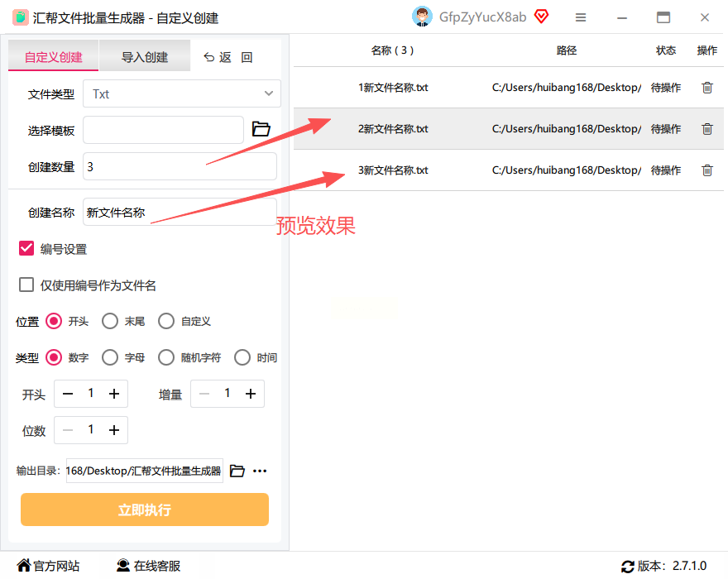Open the hamburger menu in the title bar
The image size is (728, 579).
(x=581, y=17)
